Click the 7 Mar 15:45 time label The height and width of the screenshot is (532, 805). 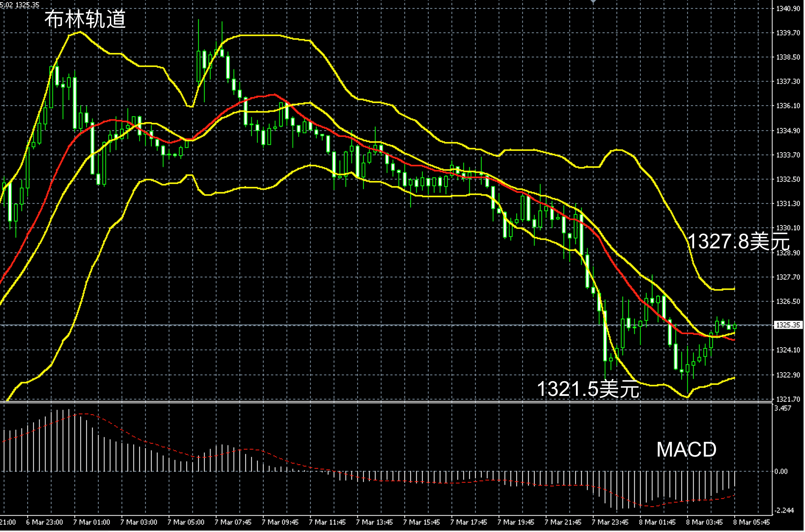point(421,522)
